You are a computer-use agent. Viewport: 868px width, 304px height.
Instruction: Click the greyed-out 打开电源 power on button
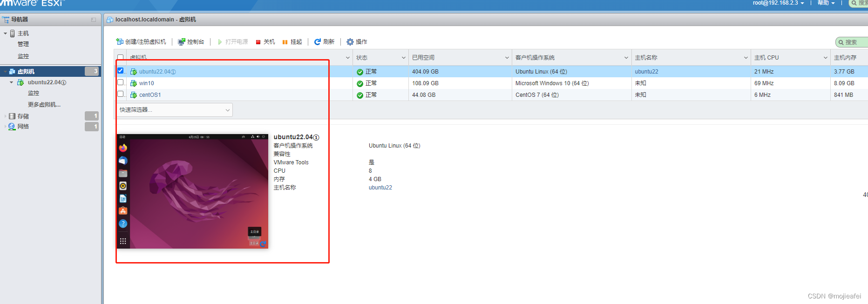pyautogui.click(x=232, y=42)
